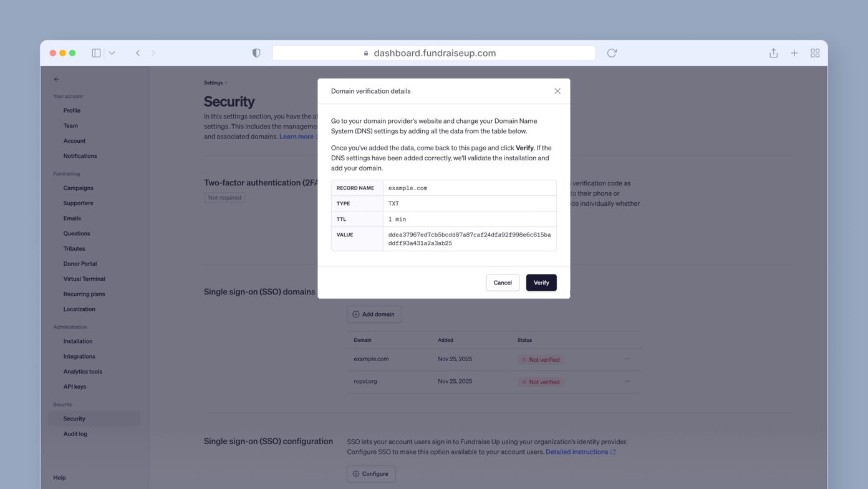The width and height of the screenshot is (868, 489).
Task: Click the Verify button
Action: pos(541,283)
